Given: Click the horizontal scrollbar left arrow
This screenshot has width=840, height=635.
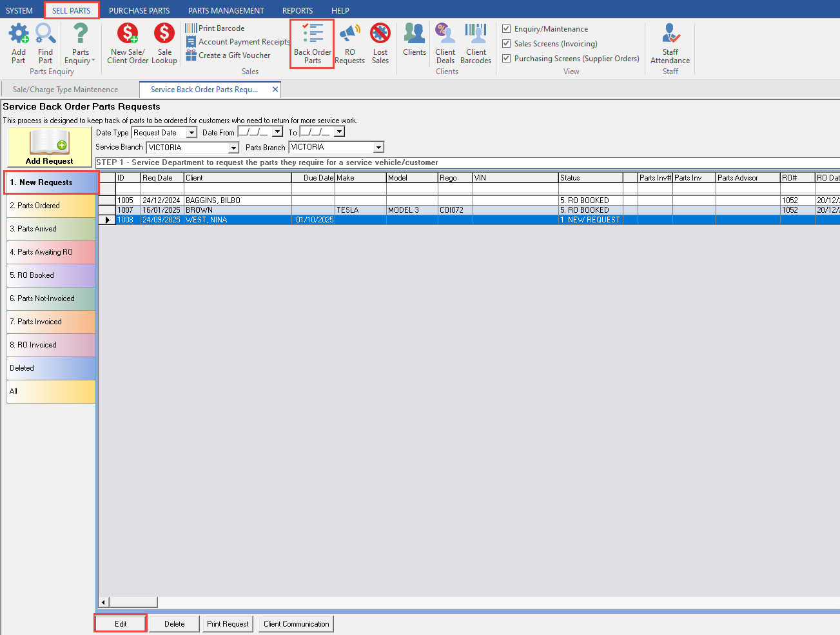Looking at the screenshot, I should pos(104,602).
